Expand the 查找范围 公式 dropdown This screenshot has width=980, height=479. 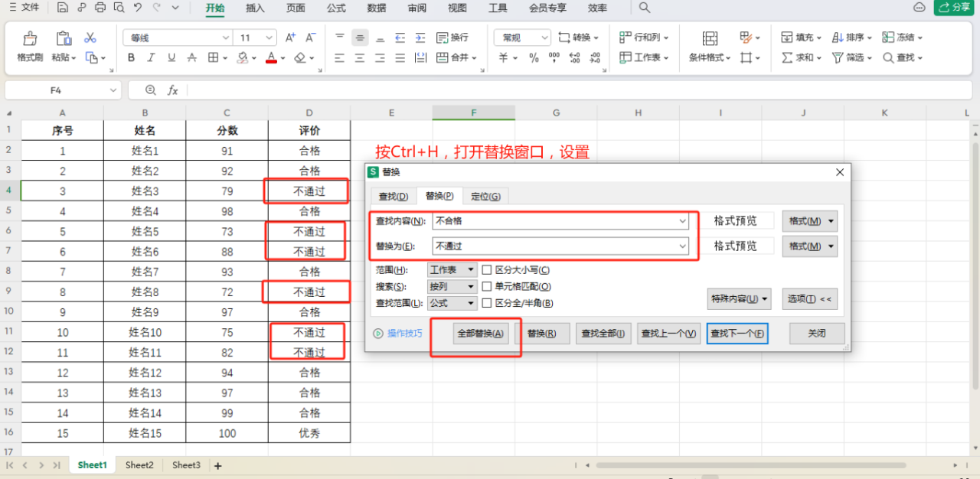pos(452,304)
